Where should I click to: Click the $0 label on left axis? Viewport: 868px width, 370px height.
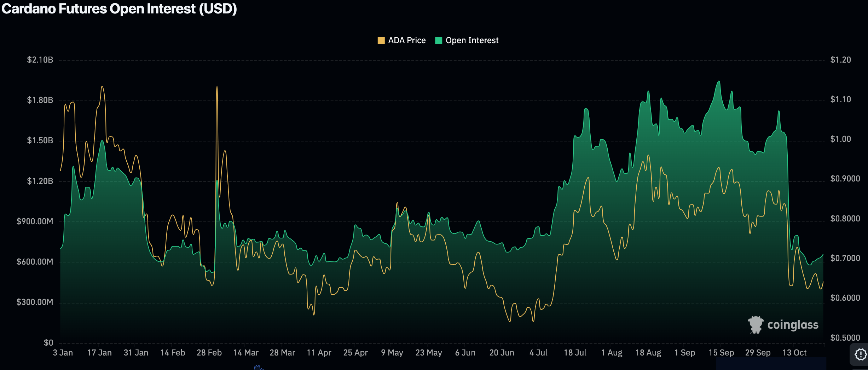click(x=48, y=342)
